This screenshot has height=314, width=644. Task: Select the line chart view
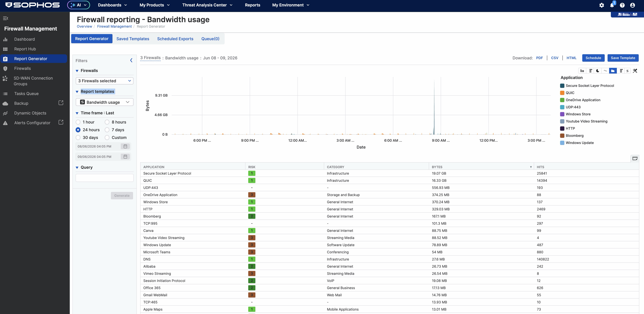pyautogui.click(x=605, y=71)
